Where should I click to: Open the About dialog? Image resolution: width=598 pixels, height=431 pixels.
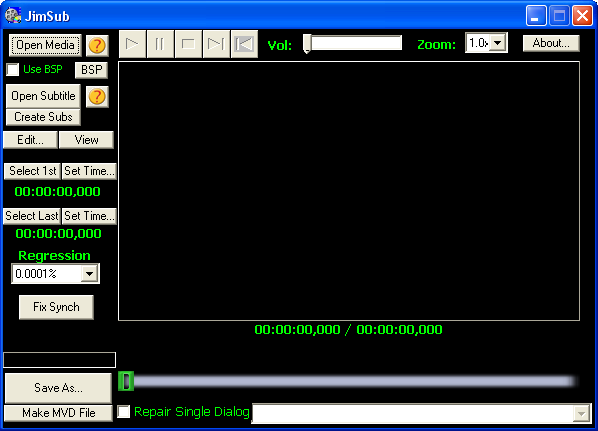[x=551, y=43]
